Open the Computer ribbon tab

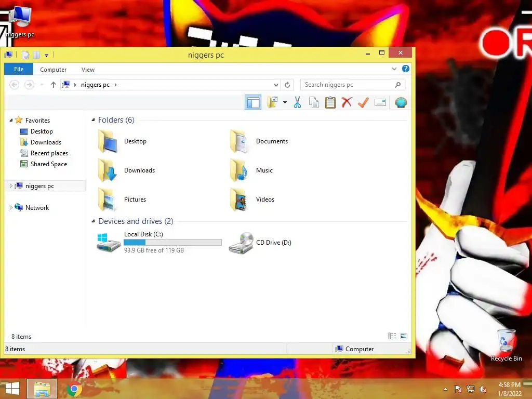[54, 70]
